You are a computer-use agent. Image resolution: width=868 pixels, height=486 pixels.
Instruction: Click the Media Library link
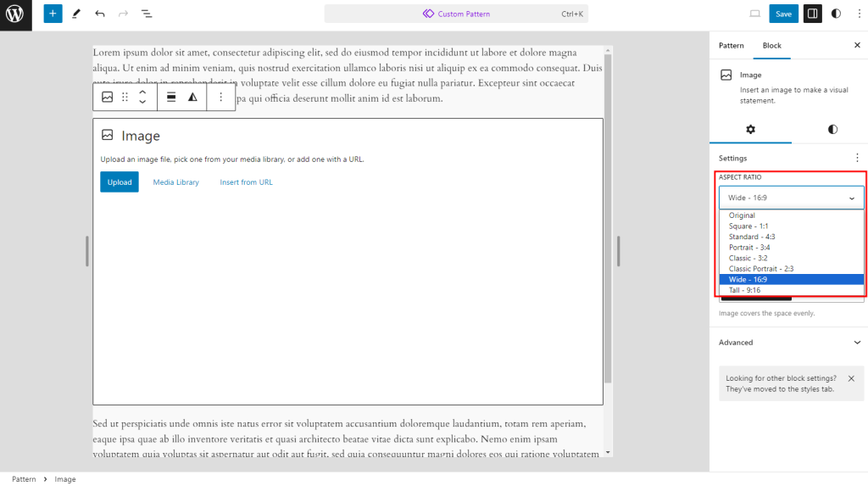(x=175, y=182)
